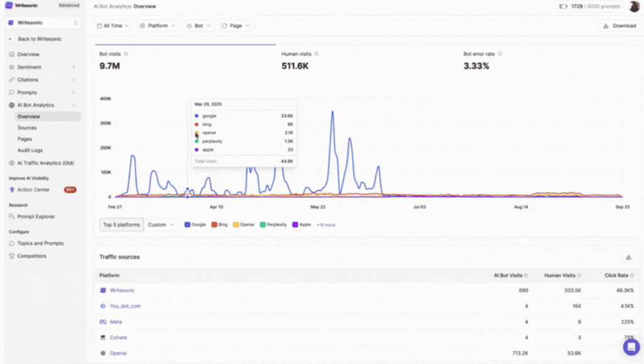Open the Audit Logs sub-item

click(x=30, y=150)
